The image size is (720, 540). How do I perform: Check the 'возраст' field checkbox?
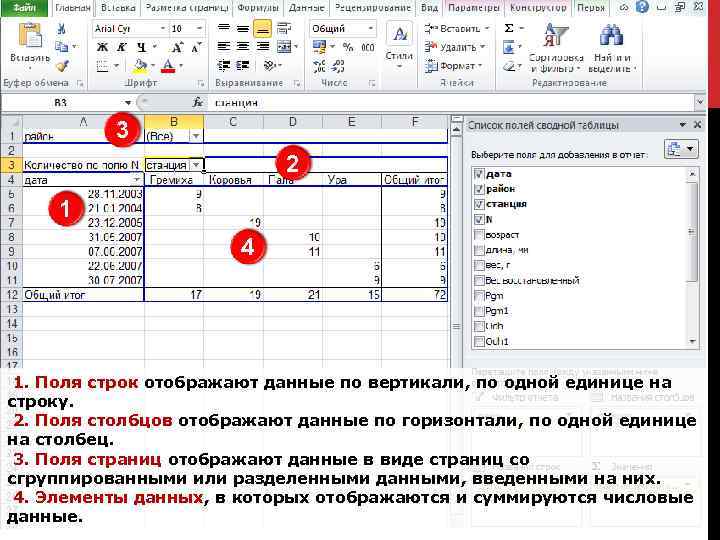(479, 235)
